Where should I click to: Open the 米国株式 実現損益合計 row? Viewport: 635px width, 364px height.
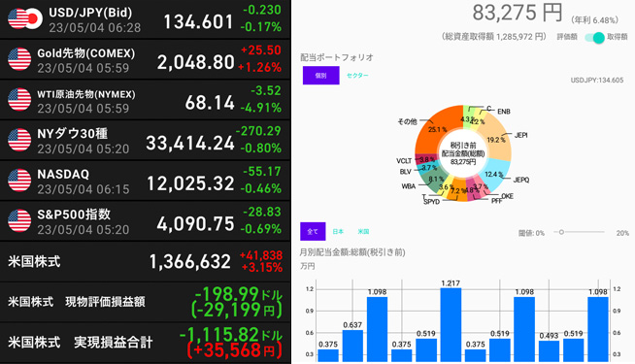point(146,343)
